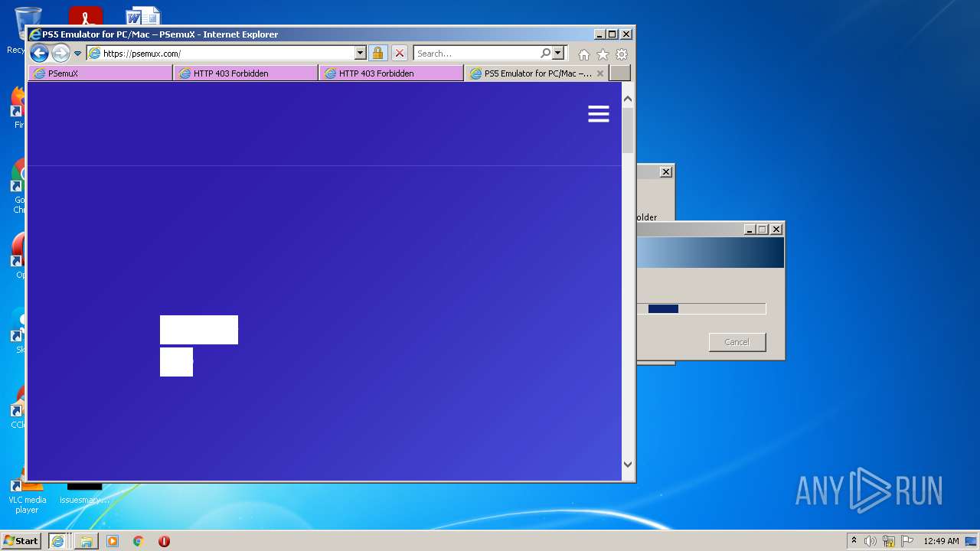Open Google Chrome from the taskbar
The width and height of the screenshot is (980, 551).
[139, 541]
